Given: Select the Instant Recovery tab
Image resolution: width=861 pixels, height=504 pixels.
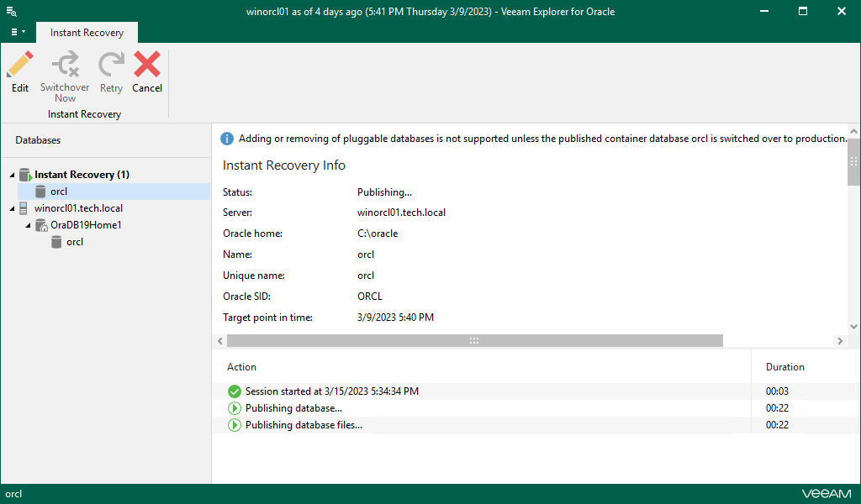Looking at the screenshot, I should [87, 33].
